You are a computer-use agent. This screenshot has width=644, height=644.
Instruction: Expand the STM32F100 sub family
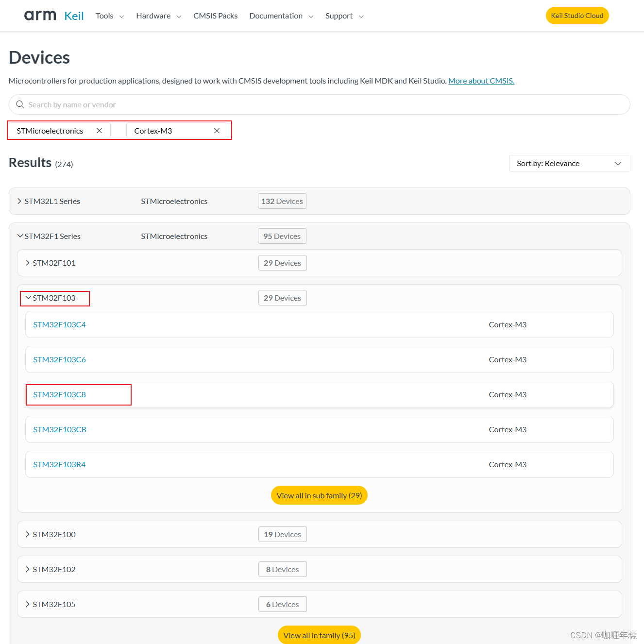(x=320, y=534)
